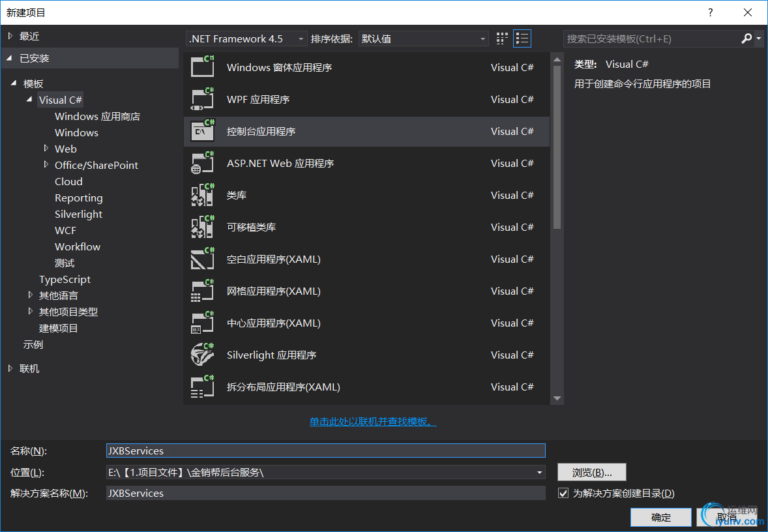The width and height of the screenshot is (768, 532).
Task: Click the template list scrollbar thumb
Action: tap(557, 147)
